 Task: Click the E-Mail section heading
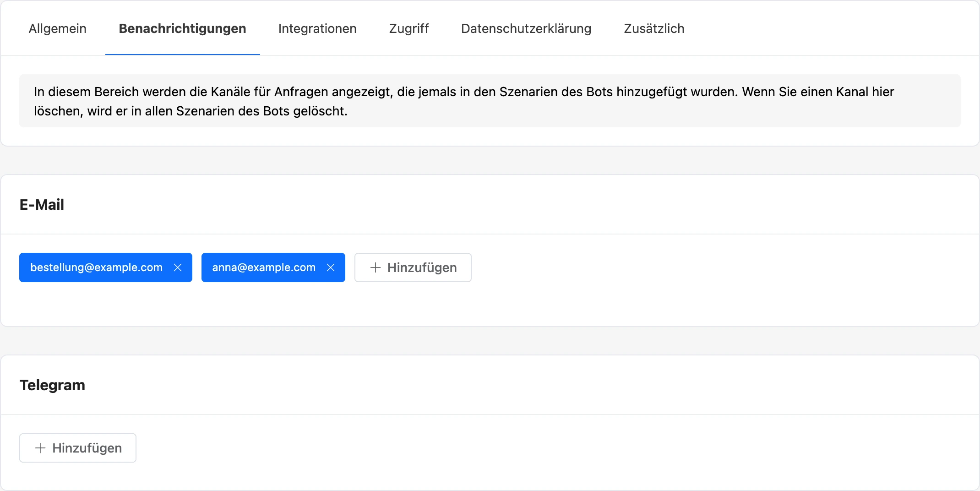(x=42, y=204)
